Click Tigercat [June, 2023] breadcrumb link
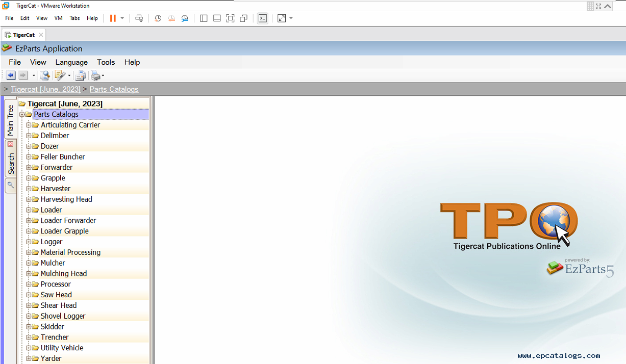The image size is (626, 364). click(x=45, y=89)
